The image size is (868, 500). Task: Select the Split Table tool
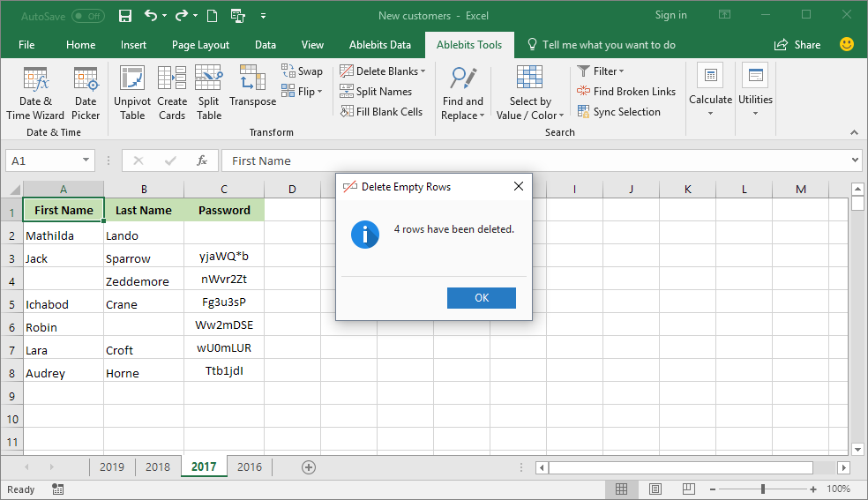click(x=209, y=93)
